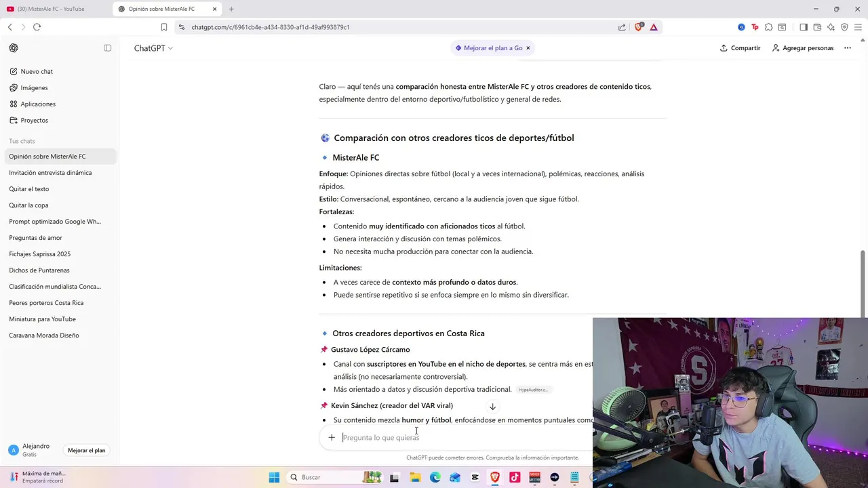
Task: Click the plus attach button in the composer
Action: click(x=332, y=437)
